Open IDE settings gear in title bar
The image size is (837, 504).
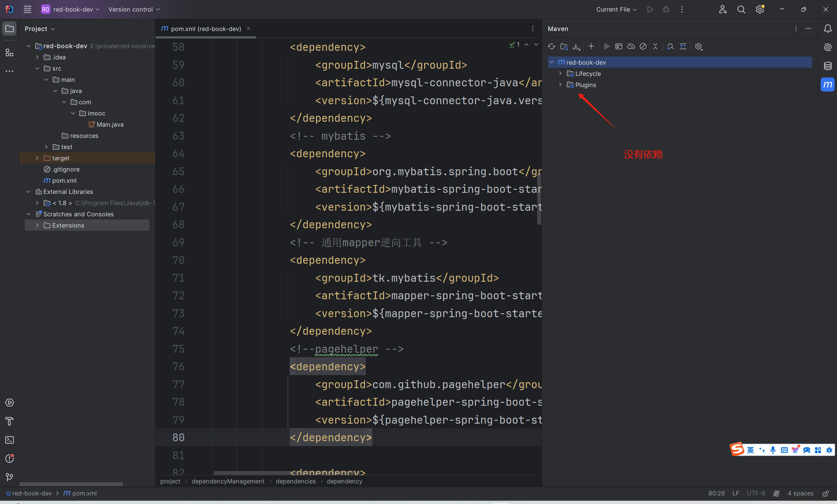click(x=760, y=9)
